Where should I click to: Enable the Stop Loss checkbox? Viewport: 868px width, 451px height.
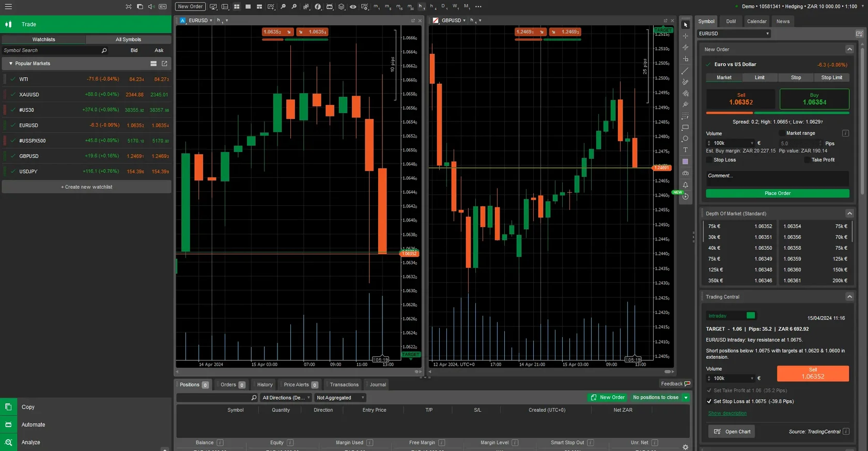click(709, 160)
